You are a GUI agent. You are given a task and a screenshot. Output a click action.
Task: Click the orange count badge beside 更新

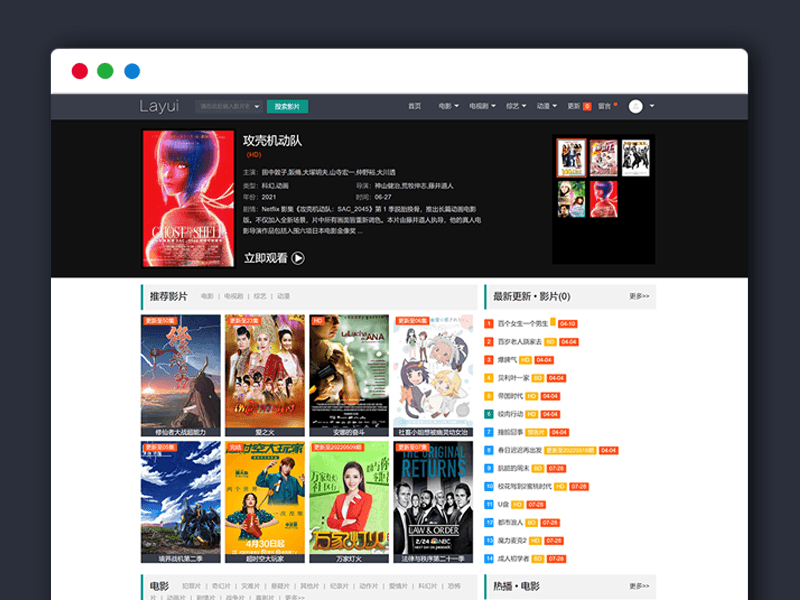click(587, 106)
